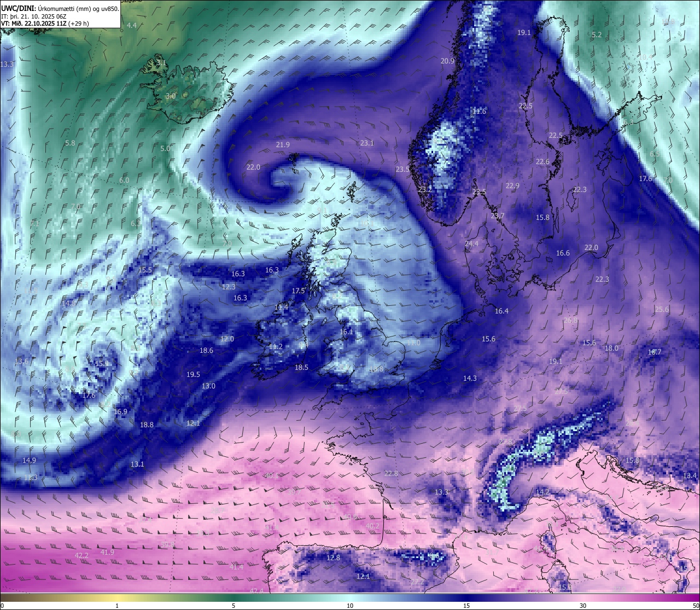Click the legend tick label 5

coord(234,606)
